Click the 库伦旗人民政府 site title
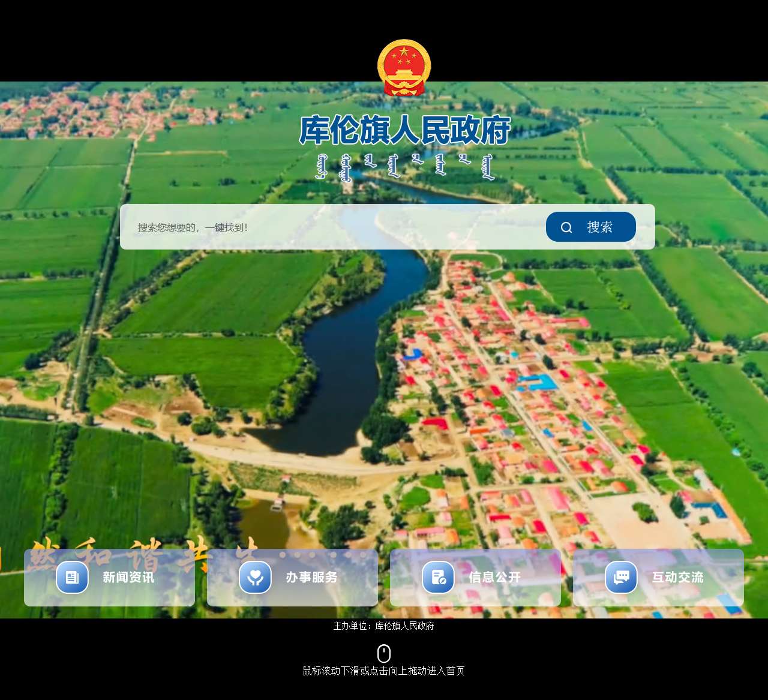 pyautogui.click(x=405, y=130)
